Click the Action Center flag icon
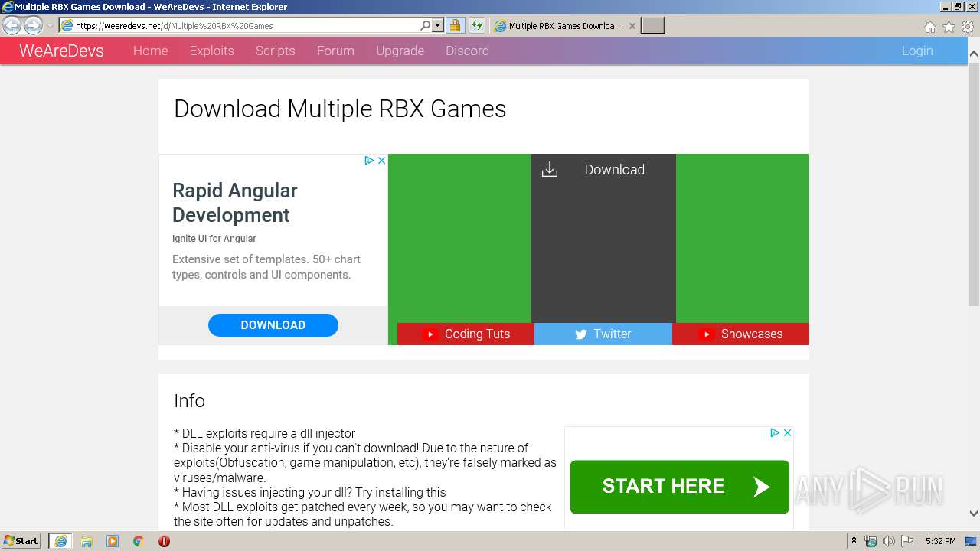Screen dimensions: 980x551 (x=907, y=541)
